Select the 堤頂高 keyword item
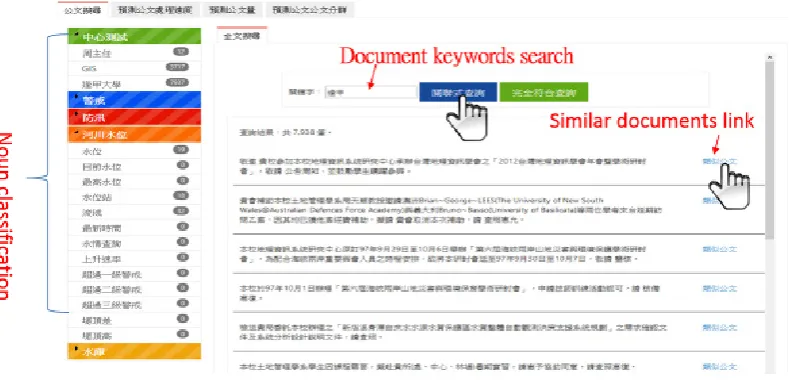Screen dimensions: 789x386 coord(134,335)
